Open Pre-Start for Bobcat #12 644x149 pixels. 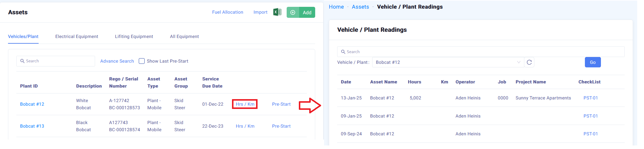(x=281, y=104)
